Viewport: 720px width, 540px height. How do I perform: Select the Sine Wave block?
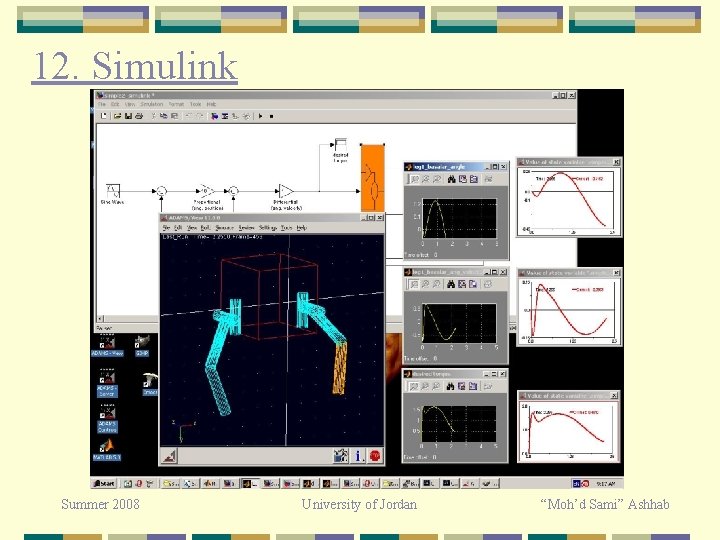click(113, 191)
